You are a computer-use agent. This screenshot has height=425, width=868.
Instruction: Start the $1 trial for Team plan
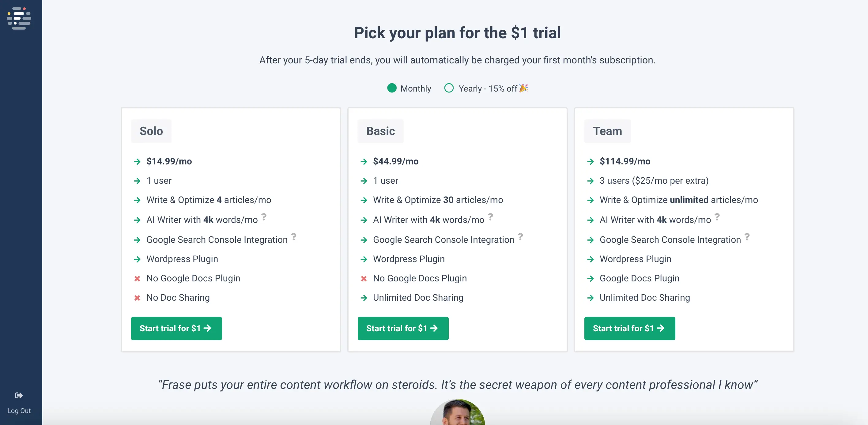click(629, 328)
